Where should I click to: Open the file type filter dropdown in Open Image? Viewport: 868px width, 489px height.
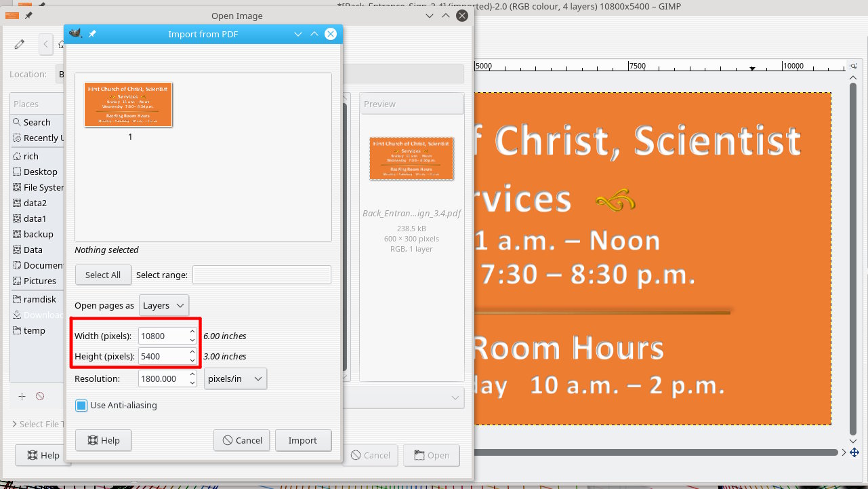pyautogui.click(x=405, y=397)
